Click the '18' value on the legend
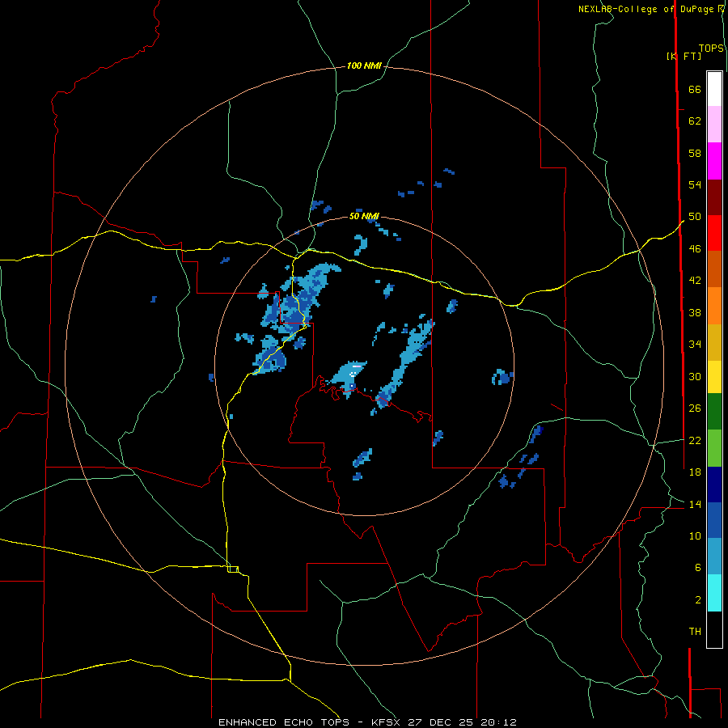728x728 pixels. pyautogui.click(x=695, y=472)
